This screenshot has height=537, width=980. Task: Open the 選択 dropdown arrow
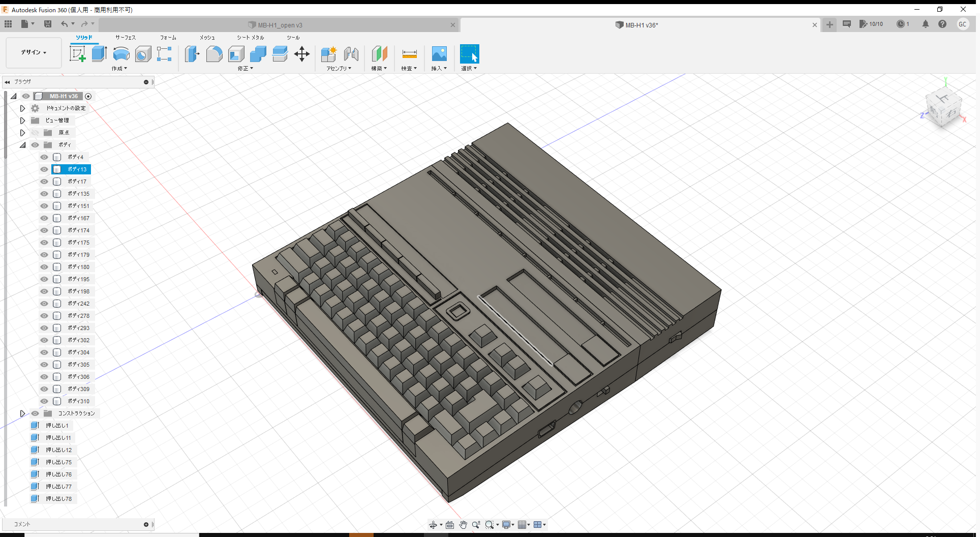pyautogui.click(x=476, y=68)
